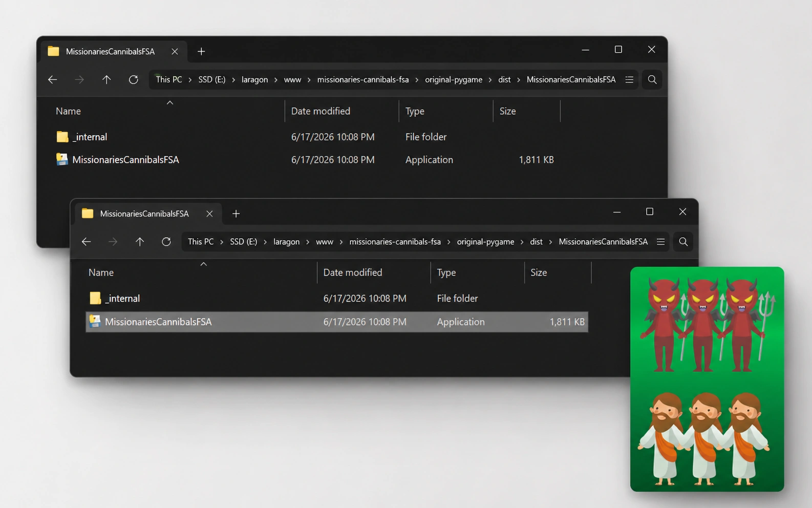Click the 1,811 KB size in front window
This screenshot has width=812, height=508.
567,322
